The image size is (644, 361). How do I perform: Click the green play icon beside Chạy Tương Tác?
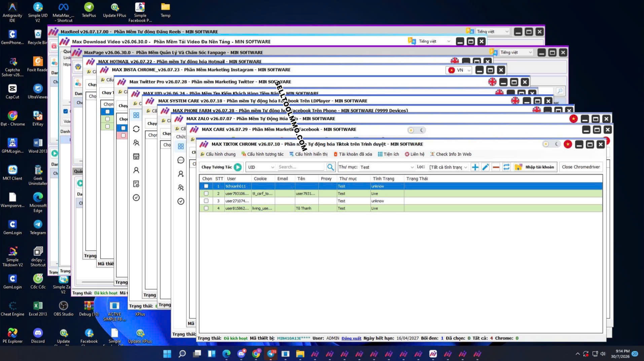(238, 167)
